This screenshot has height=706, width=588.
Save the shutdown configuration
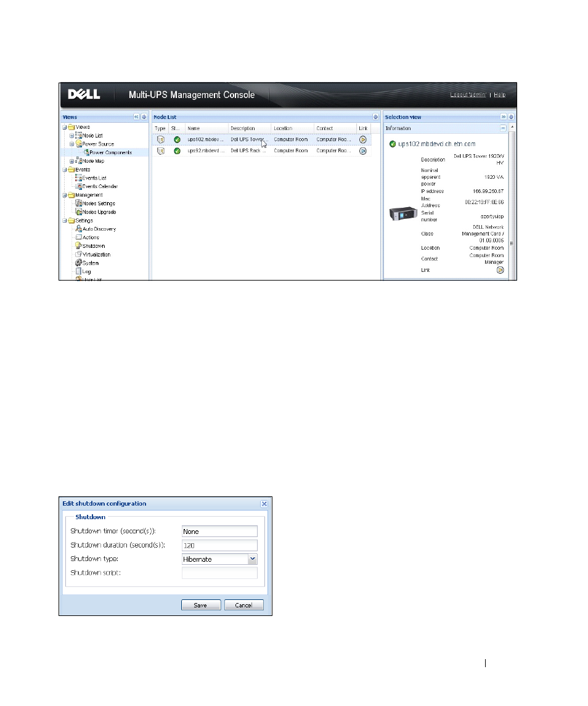point(201,605)
